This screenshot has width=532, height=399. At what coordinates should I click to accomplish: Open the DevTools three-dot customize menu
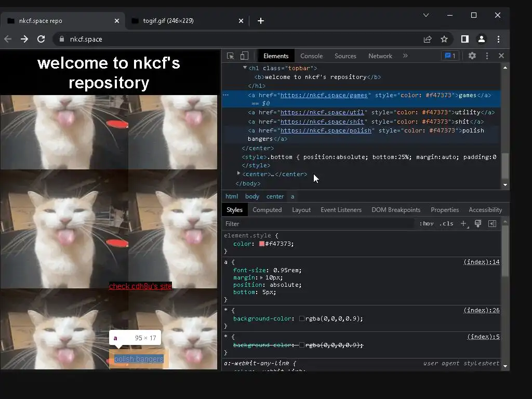487,56
